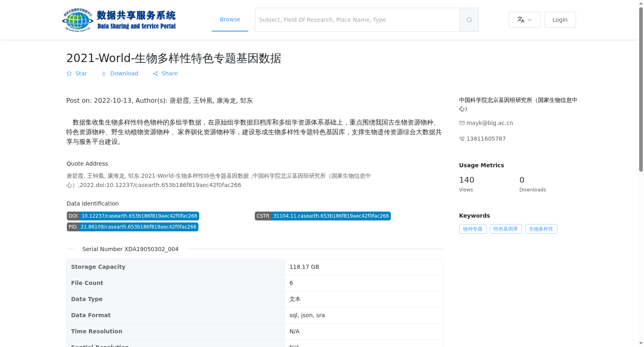Click the institute name 中国科学院北京基因组研究所
644x347 pixels.
pos(518,104)
